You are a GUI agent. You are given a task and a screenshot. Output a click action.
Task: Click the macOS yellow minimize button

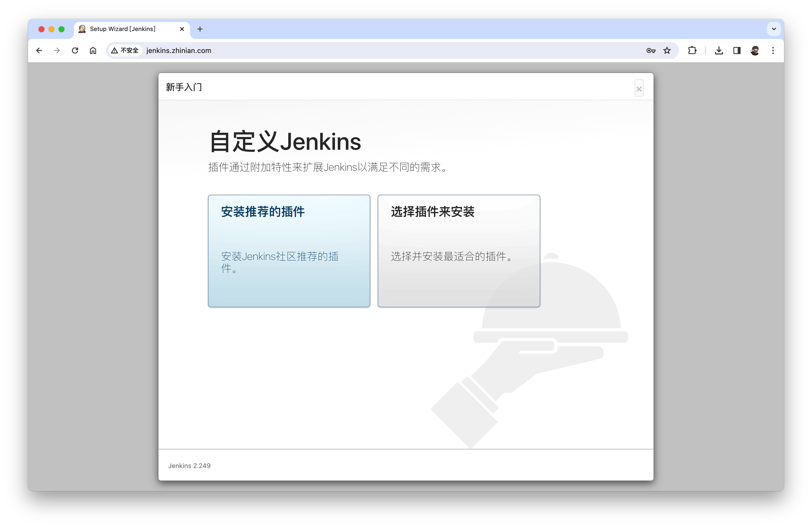point(51,29)
